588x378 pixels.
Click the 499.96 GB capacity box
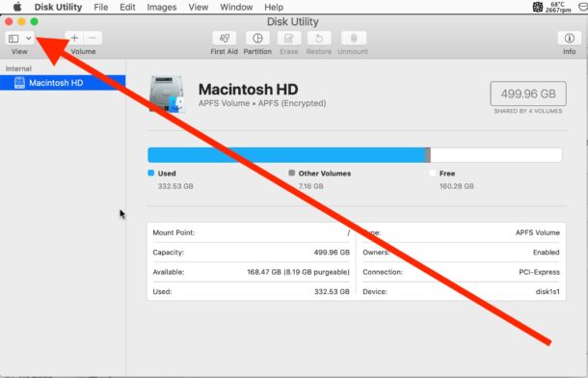pos(528,94)
